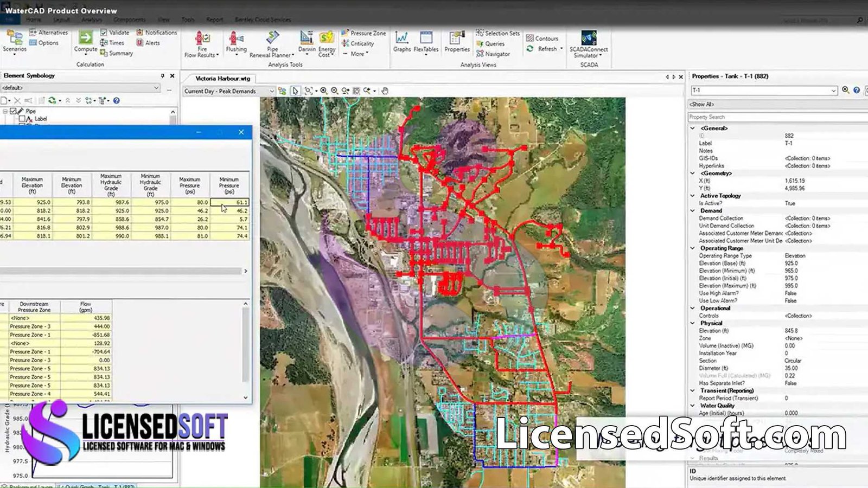Select the Victoria Harbour.wtg document tab
This screenshot has width=868, height=488.
[x=222, y=79]
